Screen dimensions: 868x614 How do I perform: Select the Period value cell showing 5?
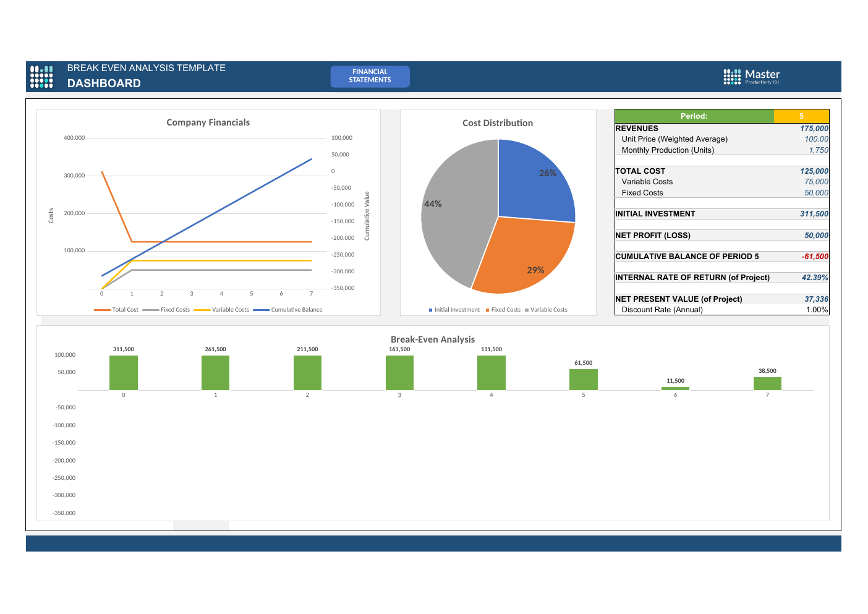coord(801,116)
